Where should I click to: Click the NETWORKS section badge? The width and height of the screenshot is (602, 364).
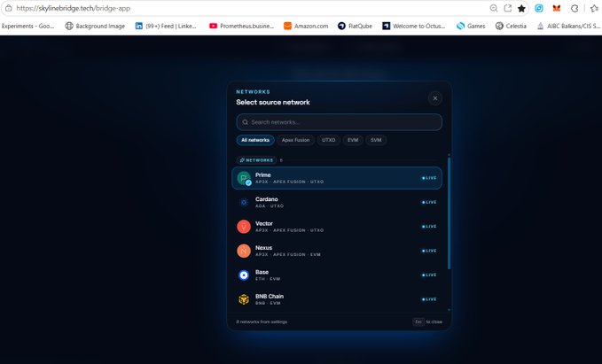(256, 160)
